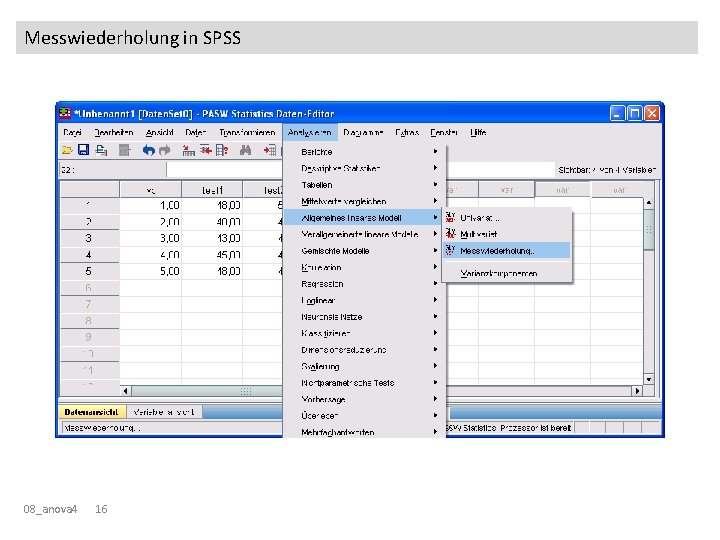Select row header 3
720x540 pixels.
click(x=89, y=238)
